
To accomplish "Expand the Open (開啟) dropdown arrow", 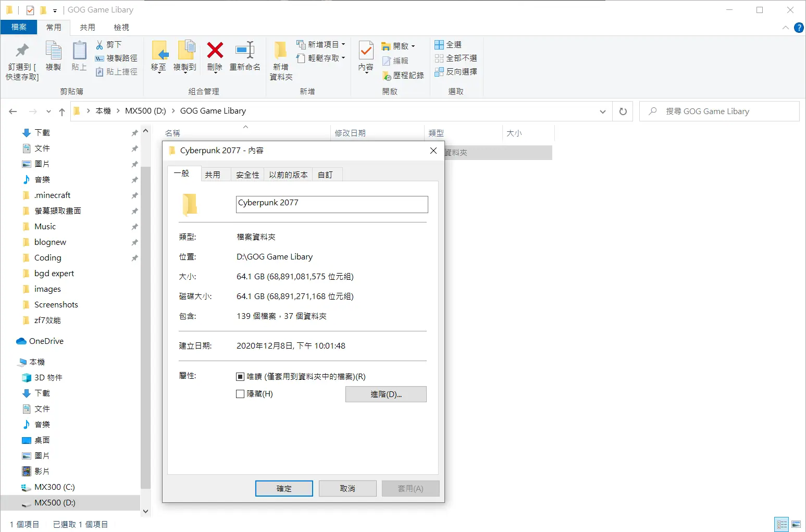I will point(413,46).
